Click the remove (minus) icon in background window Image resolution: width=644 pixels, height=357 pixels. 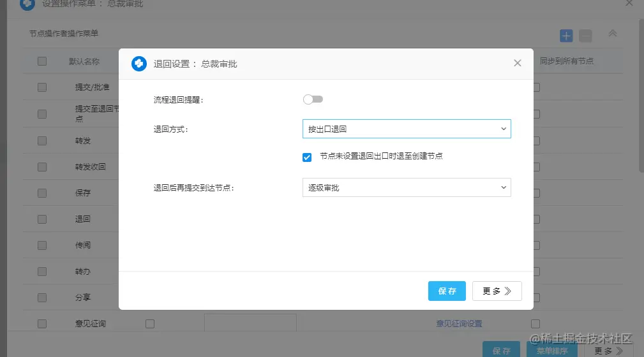585,36
